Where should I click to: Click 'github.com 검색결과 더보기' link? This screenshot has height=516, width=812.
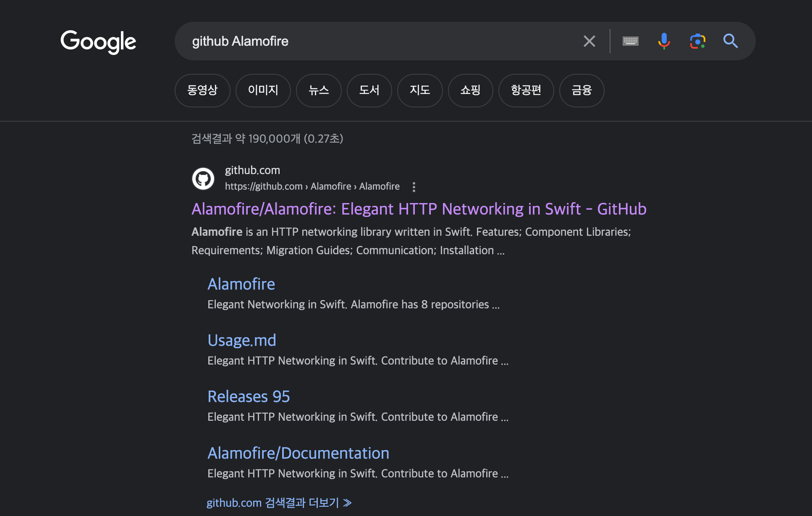279,503
